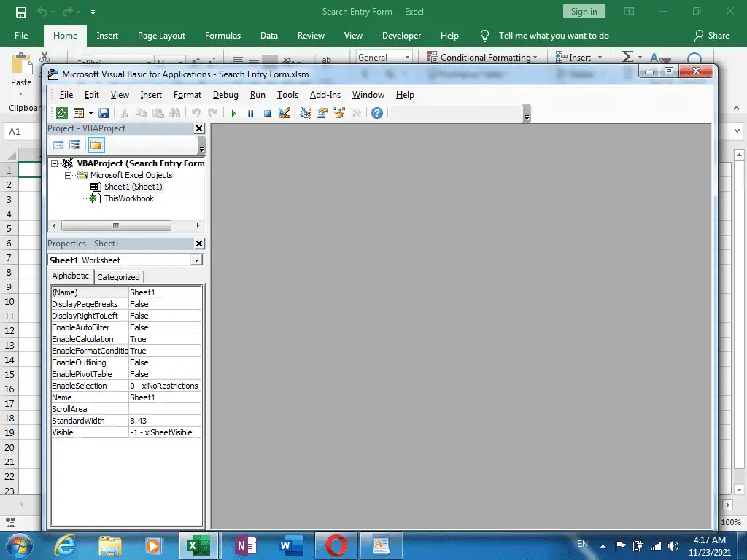Screen dimensions: 747x560
Task: Open the VBA Tools menu
Action: [287, 95]
